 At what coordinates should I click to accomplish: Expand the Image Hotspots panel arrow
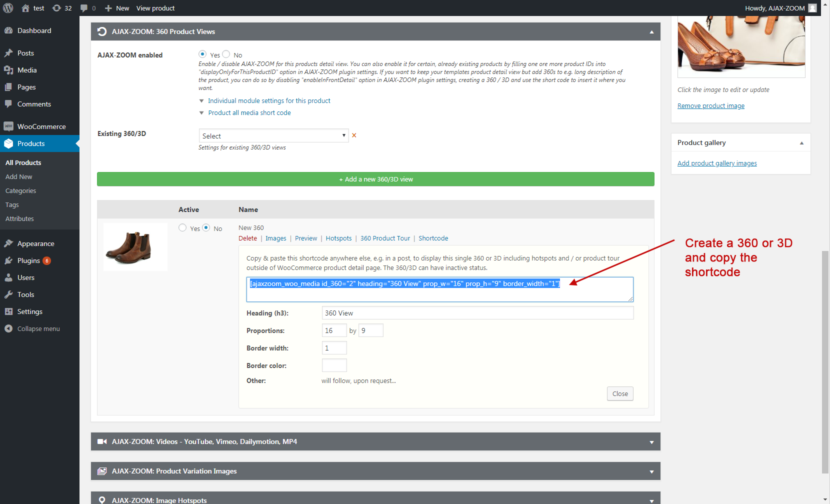pyautogui.click(x=651, y=500)
